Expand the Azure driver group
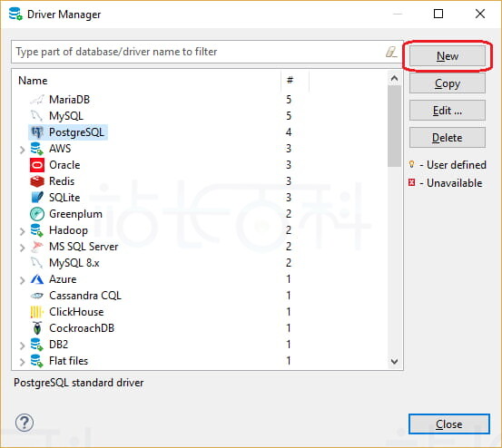502x448 pixels. (x=22, y=280)
